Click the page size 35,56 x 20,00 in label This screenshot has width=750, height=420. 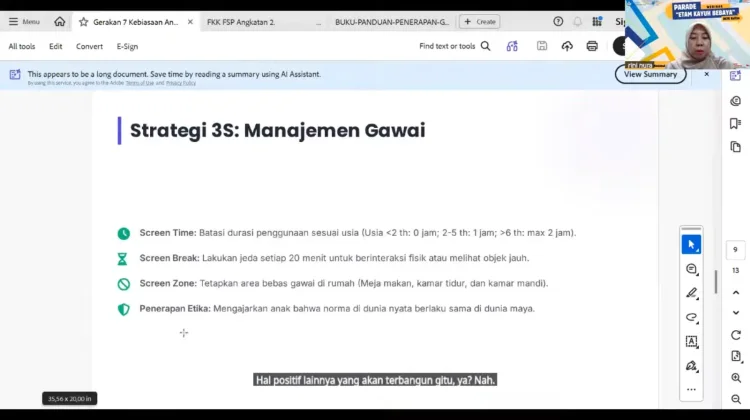click(69, 398)
